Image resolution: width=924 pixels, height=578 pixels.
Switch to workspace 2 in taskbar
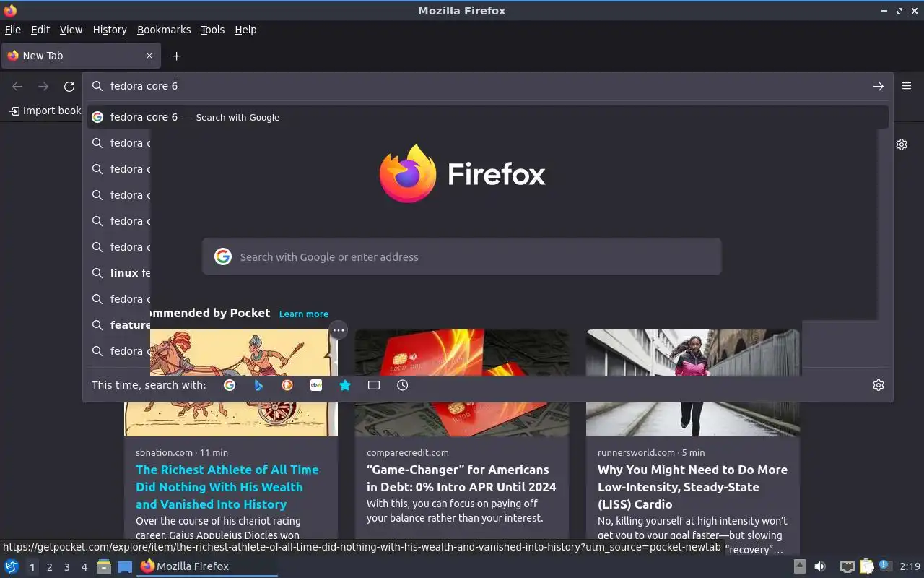pos(49,567)
